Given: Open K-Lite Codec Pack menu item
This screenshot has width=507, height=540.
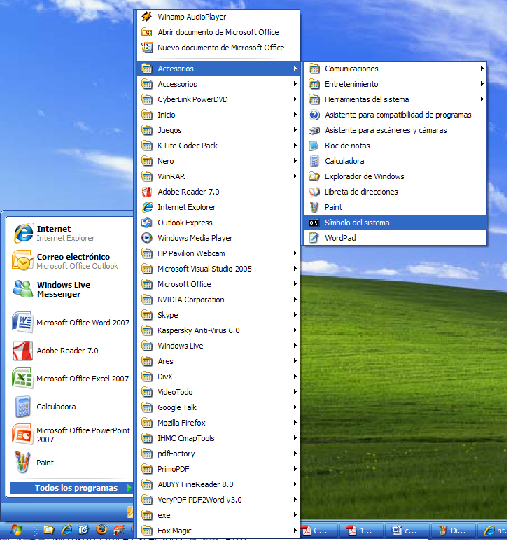Looking at the screenshot, I should 218,145.
